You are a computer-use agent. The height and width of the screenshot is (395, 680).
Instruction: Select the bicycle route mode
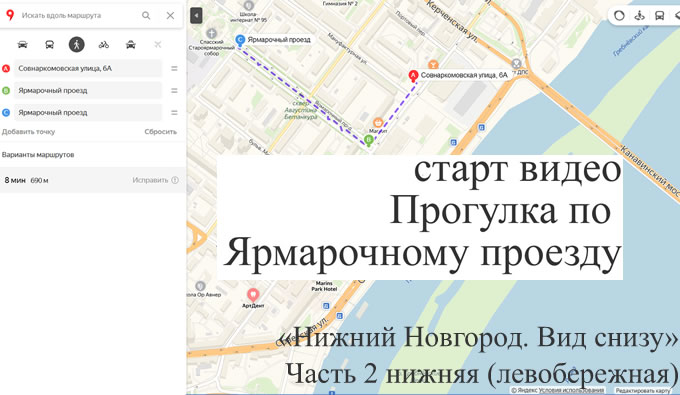104,45
